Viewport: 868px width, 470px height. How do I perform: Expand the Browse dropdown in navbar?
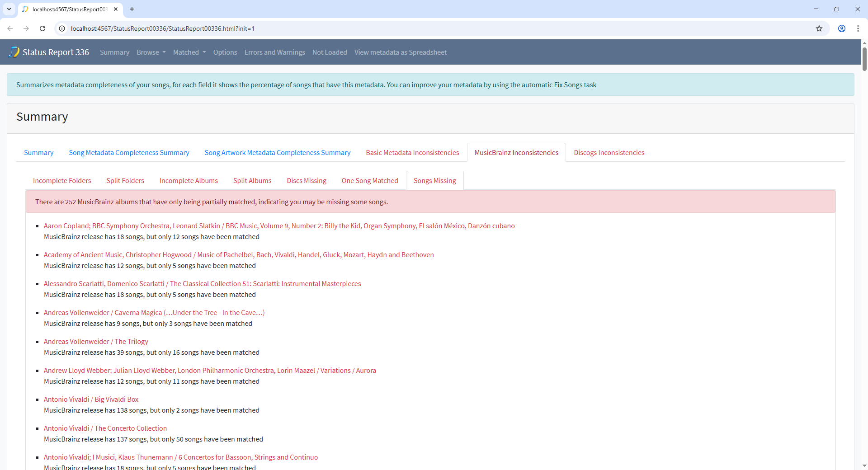tap(151, 52)
